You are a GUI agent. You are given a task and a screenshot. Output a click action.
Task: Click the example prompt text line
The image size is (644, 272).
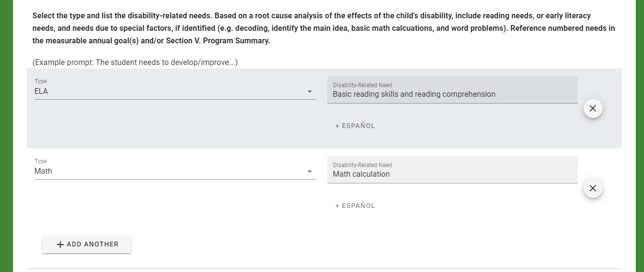pyautogui.click(x=135, y=63)
